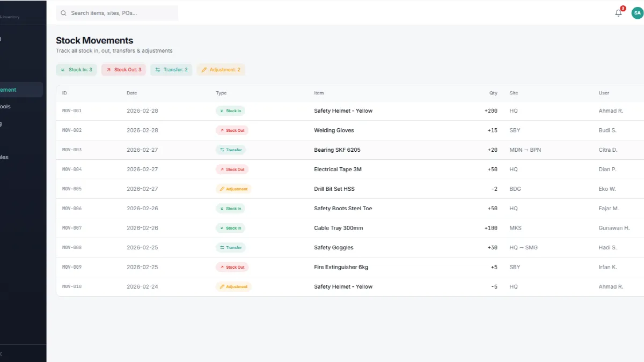Click the magnifier icon in search bar
This screenshot has height=362, width=644.
click(x=64, y=13)
